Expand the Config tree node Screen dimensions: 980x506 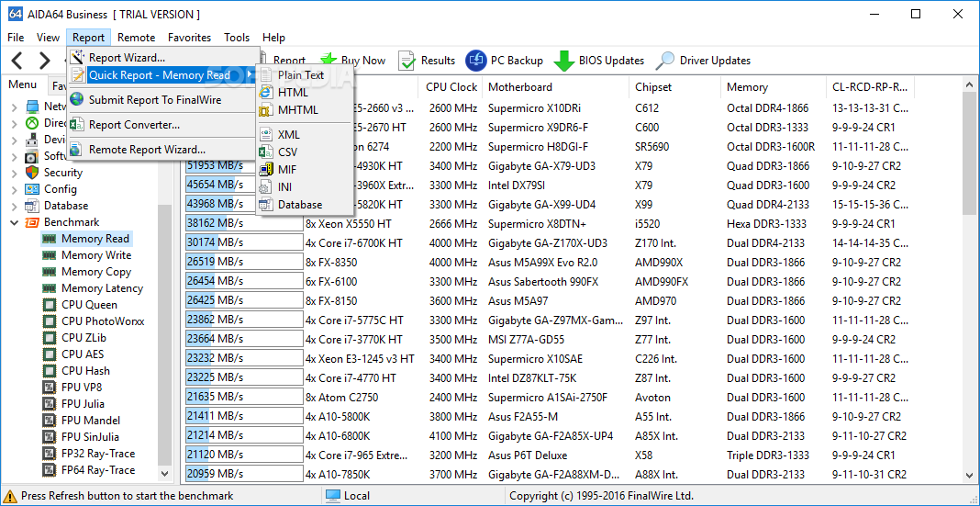pos(15,189)
